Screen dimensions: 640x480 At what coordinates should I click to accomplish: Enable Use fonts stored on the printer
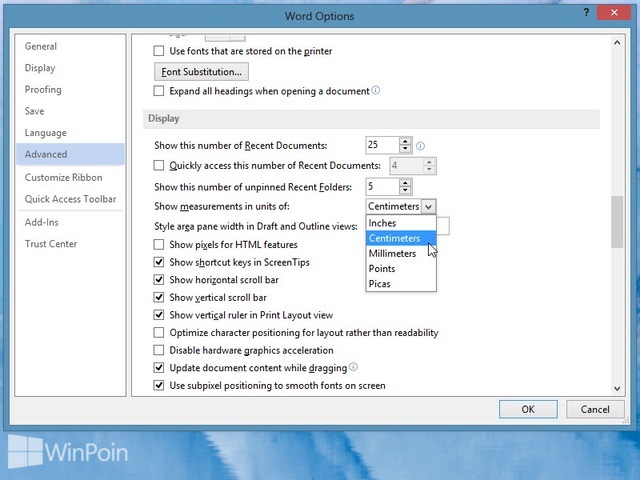coord(159,51)
